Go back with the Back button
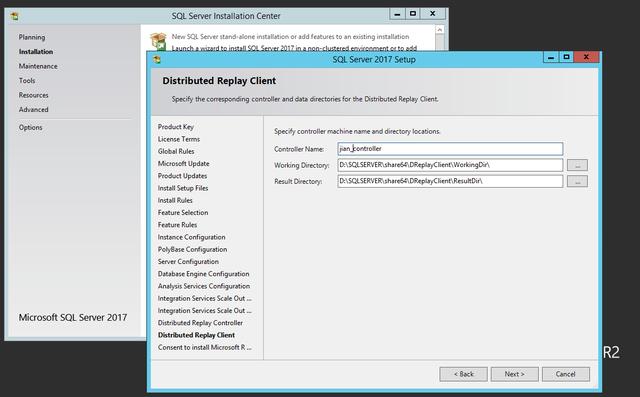Image resolution: width=640 pixels, height=397 pixels. click(463, 374)
